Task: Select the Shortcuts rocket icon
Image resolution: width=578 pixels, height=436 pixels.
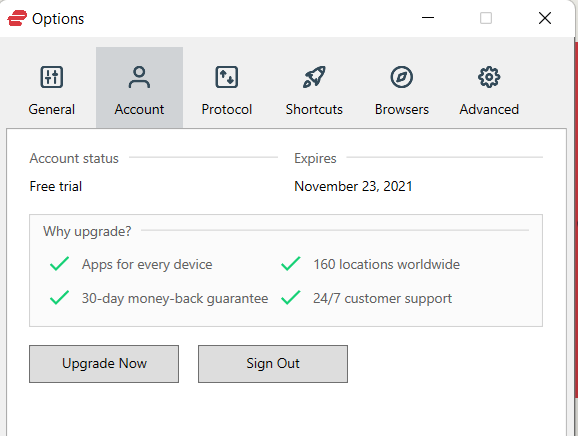Action: (314, 77)
